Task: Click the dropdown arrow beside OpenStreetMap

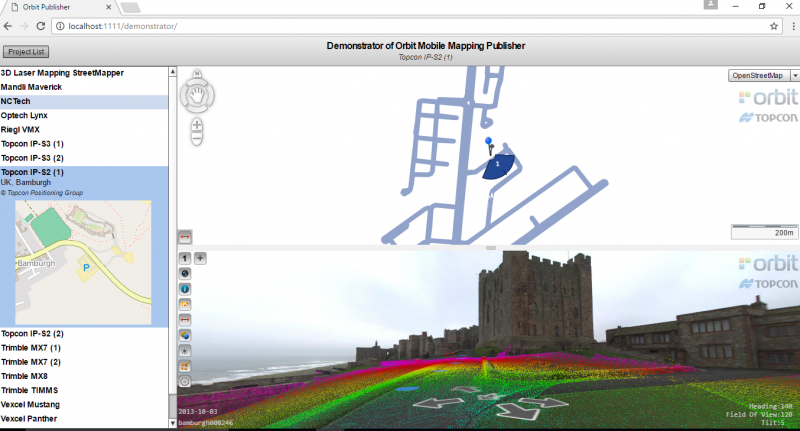Action: tap(795, 75)
